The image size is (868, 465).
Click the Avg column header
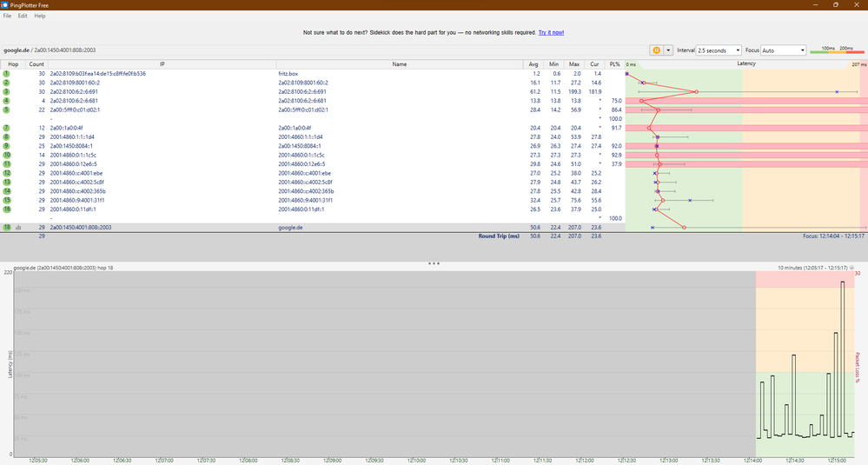(533, 64)
